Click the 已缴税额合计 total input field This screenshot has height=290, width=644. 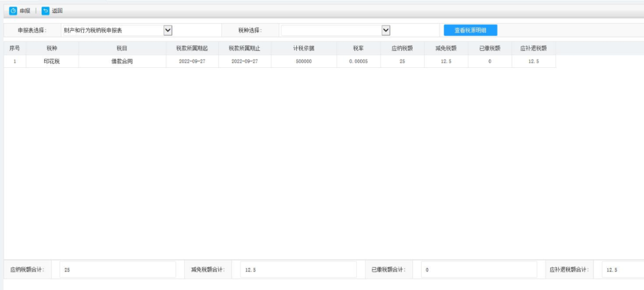tap(479, 270)
